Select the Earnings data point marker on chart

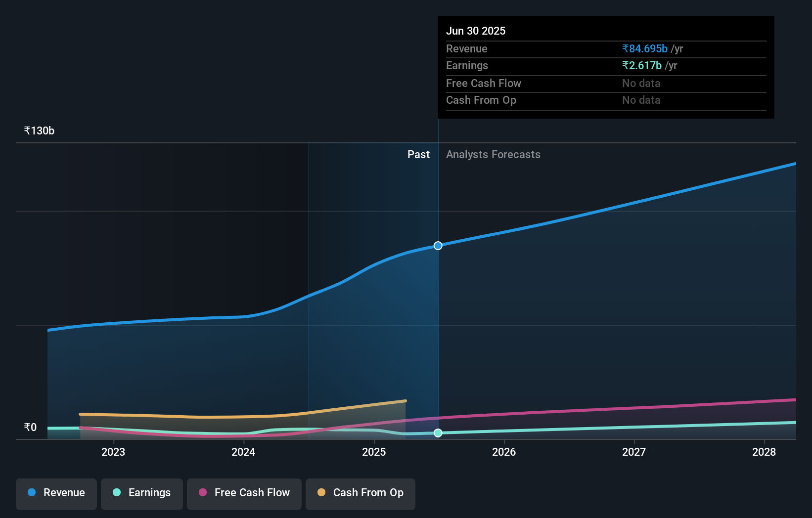(438, 433)
